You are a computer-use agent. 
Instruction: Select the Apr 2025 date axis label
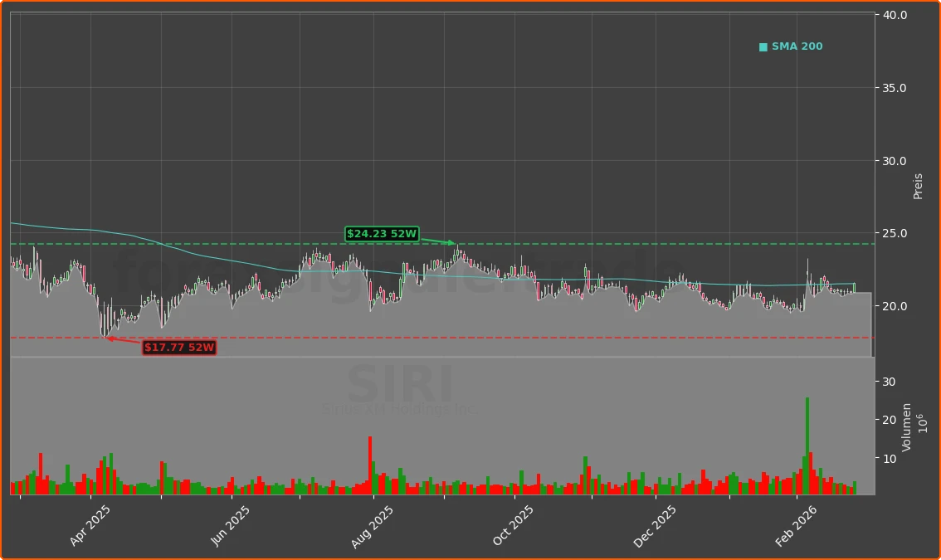[x=90, y=525]
